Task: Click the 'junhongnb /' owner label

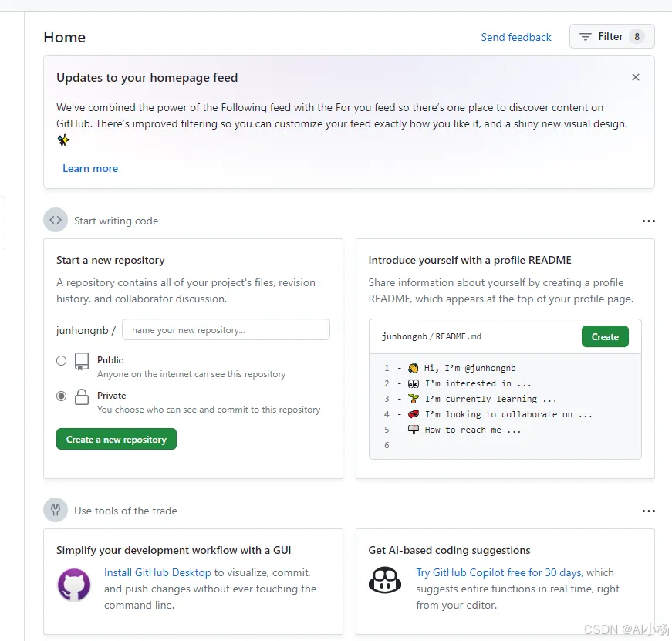Action: pyautogui.click(x=86, y=330)
